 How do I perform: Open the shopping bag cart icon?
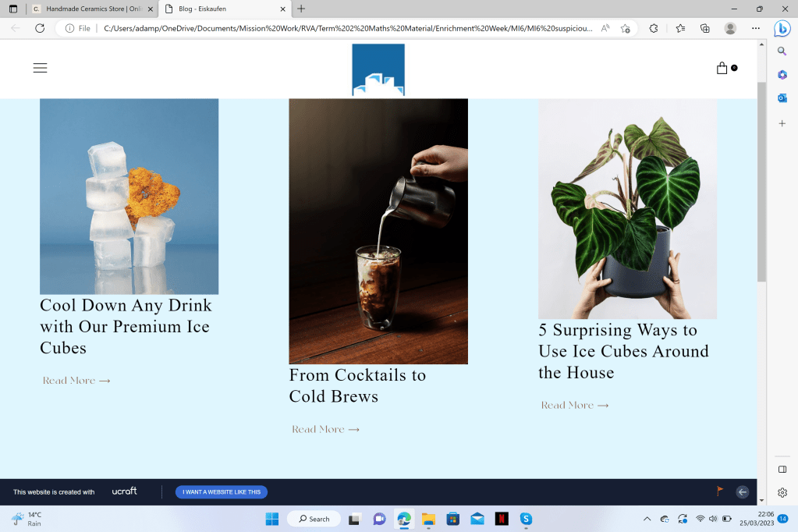point(722,68)
